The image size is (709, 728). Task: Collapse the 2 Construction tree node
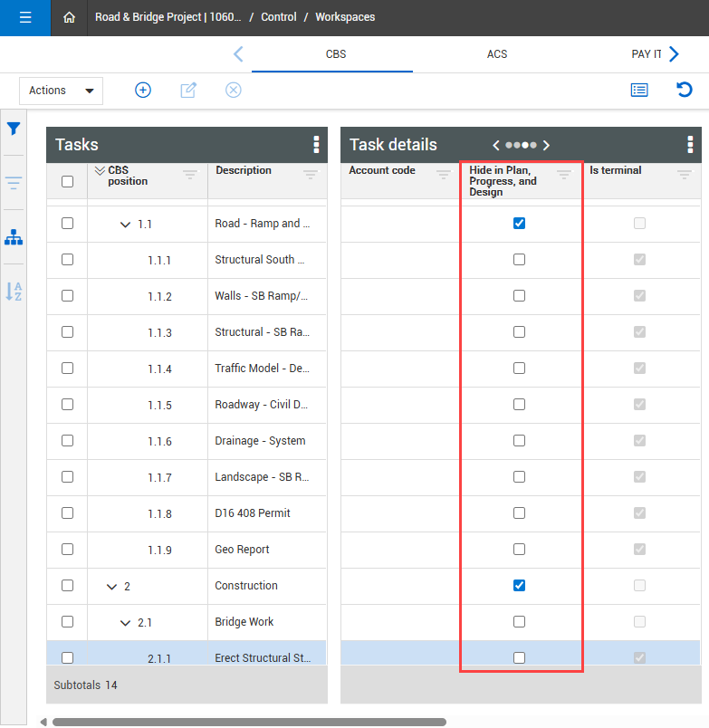pyautogui.click(x=112, y=587)
